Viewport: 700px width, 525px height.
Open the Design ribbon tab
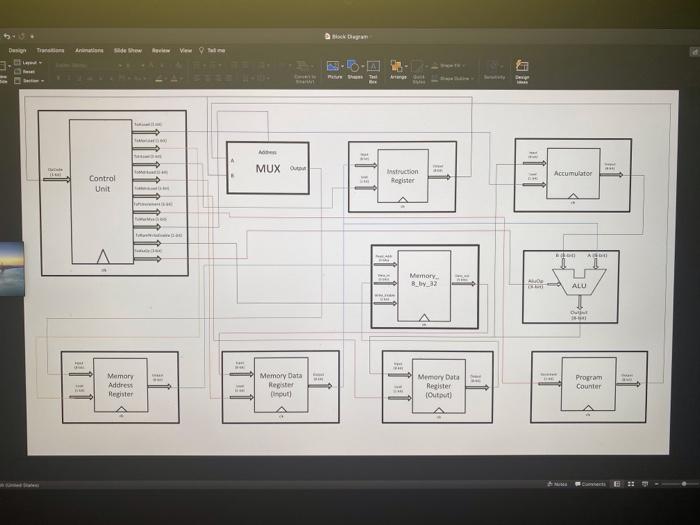17,50
